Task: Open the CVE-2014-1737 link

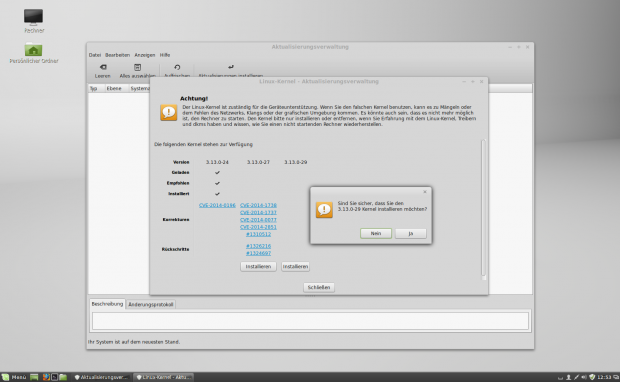Action: coord(258,212)
